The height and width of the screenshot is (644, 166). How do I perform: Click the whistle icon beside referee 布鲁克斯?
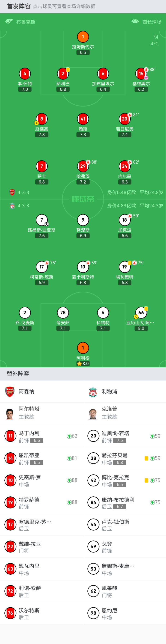(9, 21)
